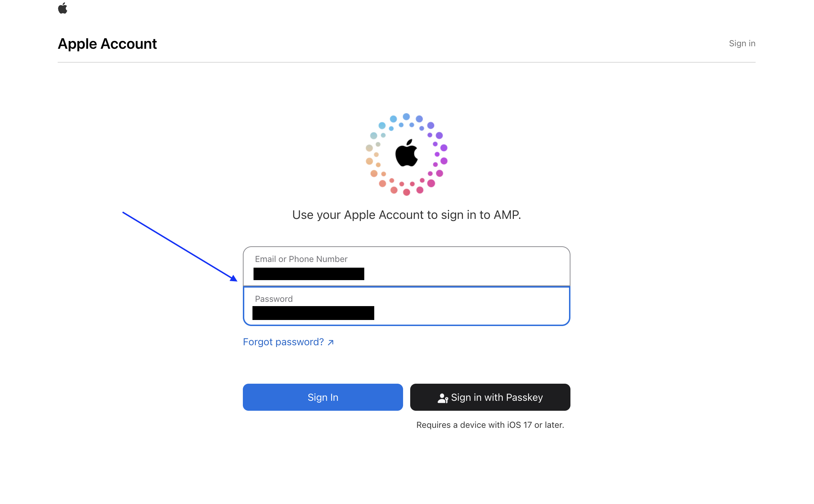Screen dimensions: 814x504
Task: Click the black Apple logo inside colorful dots
Action: pos(406,153)
